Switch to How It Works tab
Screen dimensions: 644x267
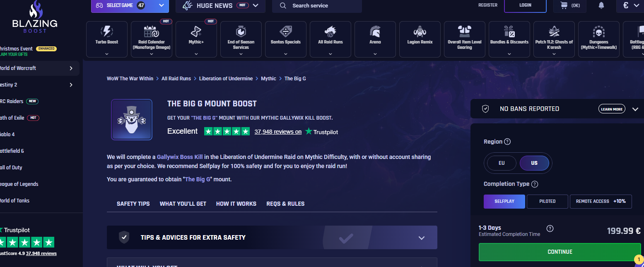click(x=236, y=204)
